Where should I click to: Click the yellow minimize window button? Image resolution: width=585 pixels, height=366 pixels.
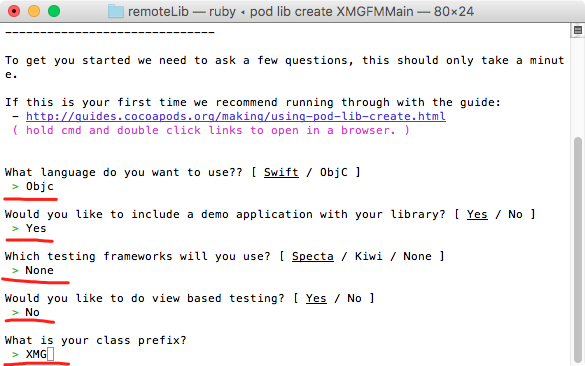pyautogui.click(x=34, y=11)
